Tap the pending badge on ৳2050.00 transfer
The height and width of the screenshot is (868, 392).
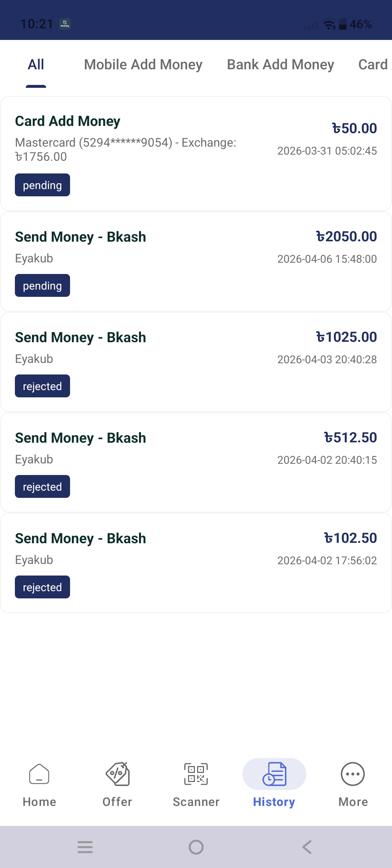pyautogui.click(x=42, y=286)
